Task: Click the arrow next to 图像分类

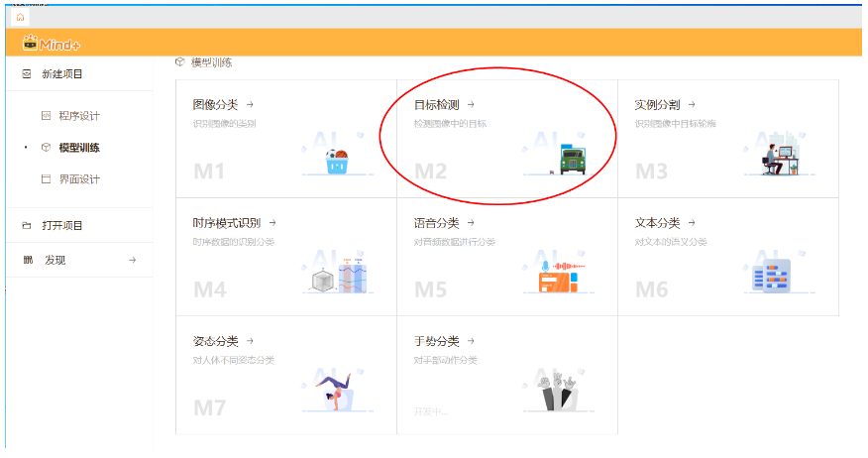Action: coord(250,104)
